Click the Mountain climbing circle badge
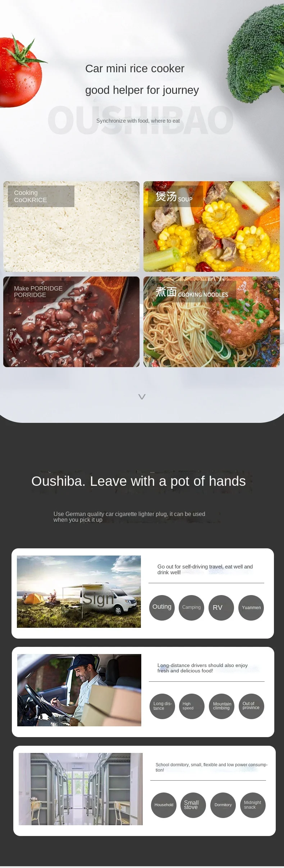284x868 pixels. pyautogui.click(x=222, y=706)
